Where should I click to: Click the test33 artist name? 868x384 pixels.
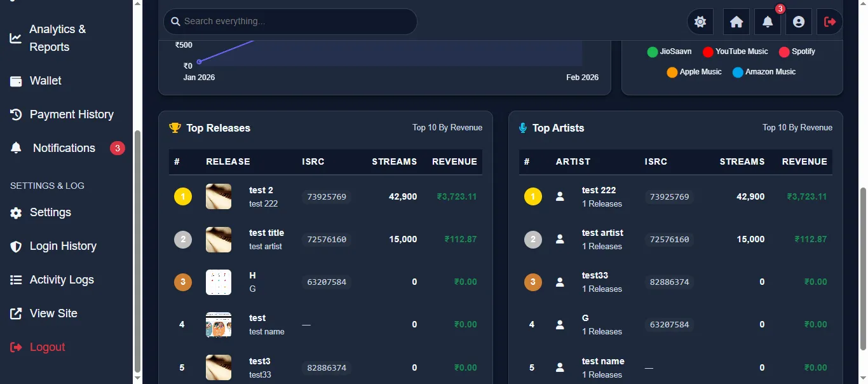[595, 275]
